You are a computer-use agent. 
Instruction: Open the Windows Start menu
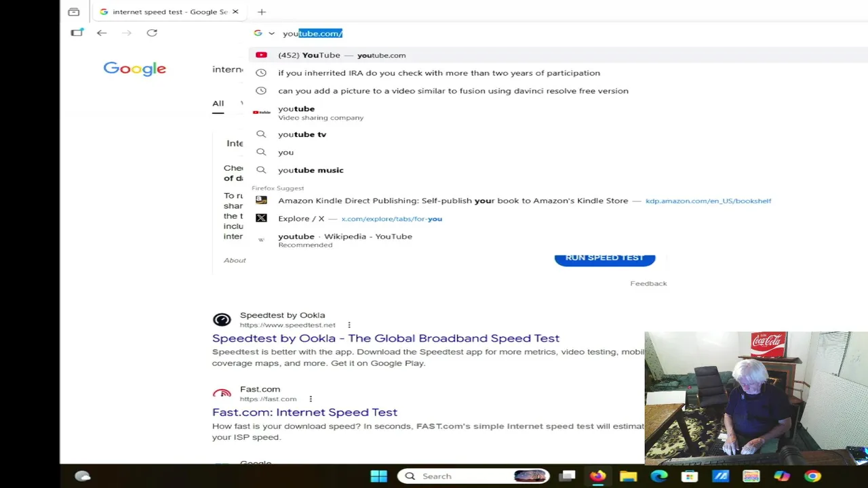(379, 476)
